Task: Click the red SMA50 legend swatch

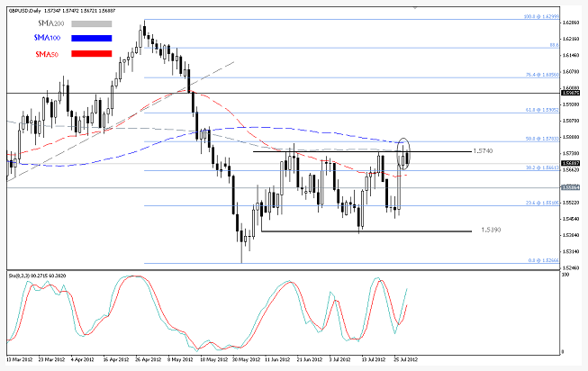Action: (92, 54)
